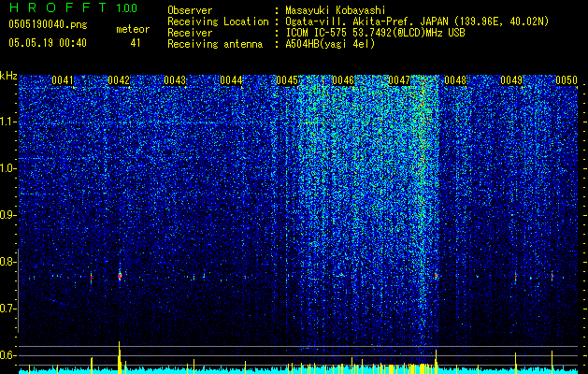The image size is (588, 374).
Task: Select the Ogata-vill. Akita-Pref. JAPAN location text
Action: 417,22
